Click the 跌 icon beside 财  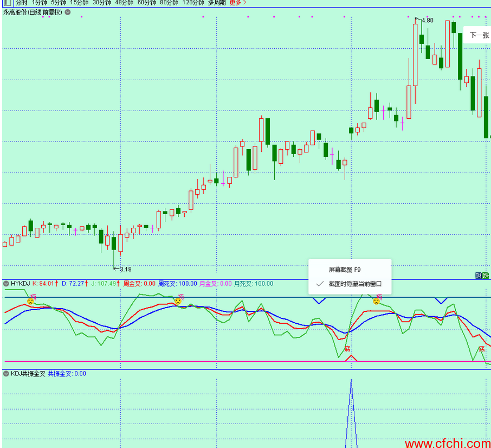click(486, 276)
